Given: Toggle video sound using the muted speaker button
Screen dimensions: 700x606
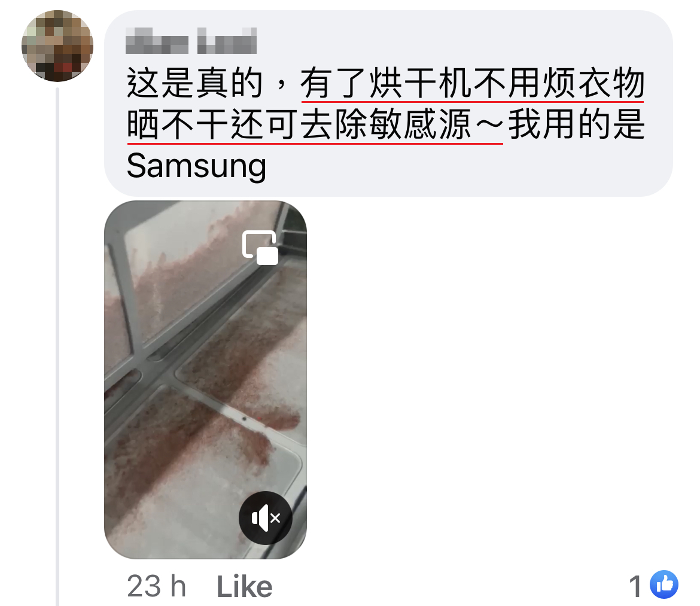Looking at the screenshot, I should pos(265,517).
